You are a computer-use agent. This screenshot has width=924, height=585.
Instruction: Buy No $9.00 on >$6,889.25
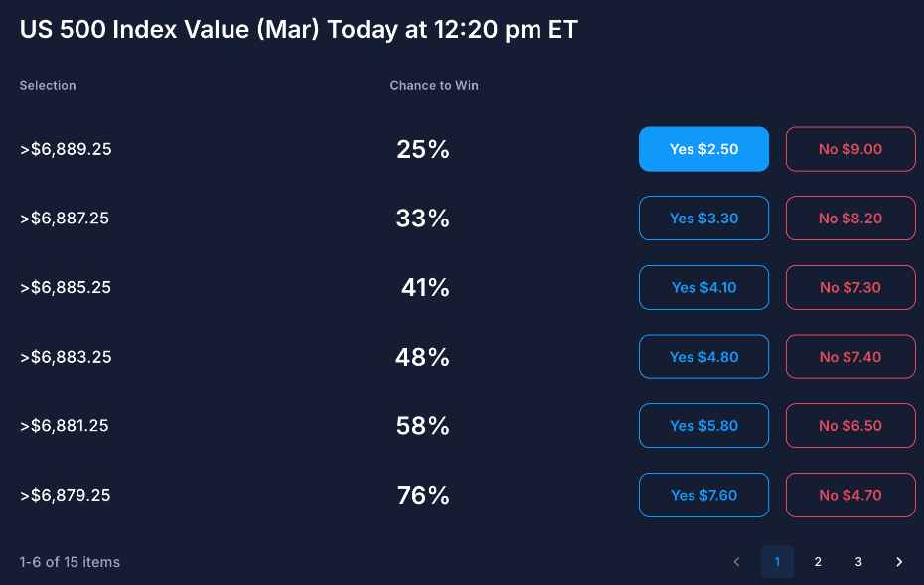[850, 149]
